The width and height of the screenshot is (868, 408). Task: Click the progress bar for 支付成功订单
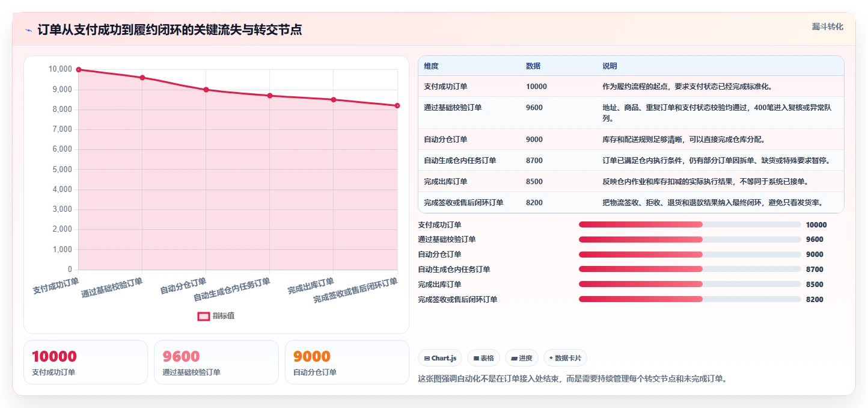pos(690,225)
